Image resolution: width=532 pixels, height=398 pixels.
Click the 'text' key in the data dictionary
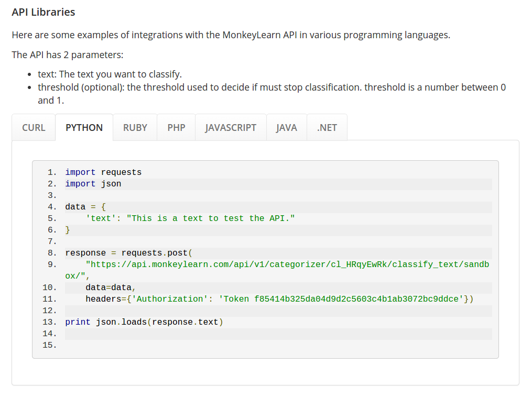coord(101,218)
